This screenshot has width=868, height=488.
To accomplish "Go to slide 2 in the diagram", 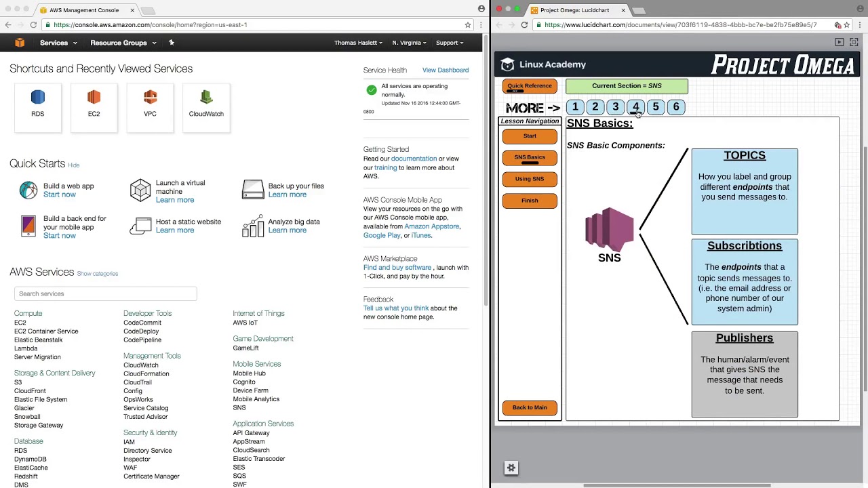I will pos(595,107).
